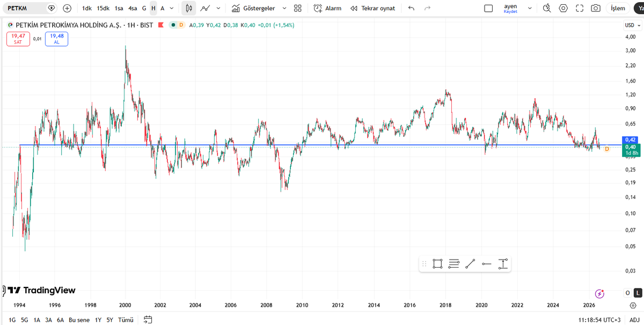This screenshot has width=644, height=325.
Task: Undo the last chart action
Action: [411, 8]
